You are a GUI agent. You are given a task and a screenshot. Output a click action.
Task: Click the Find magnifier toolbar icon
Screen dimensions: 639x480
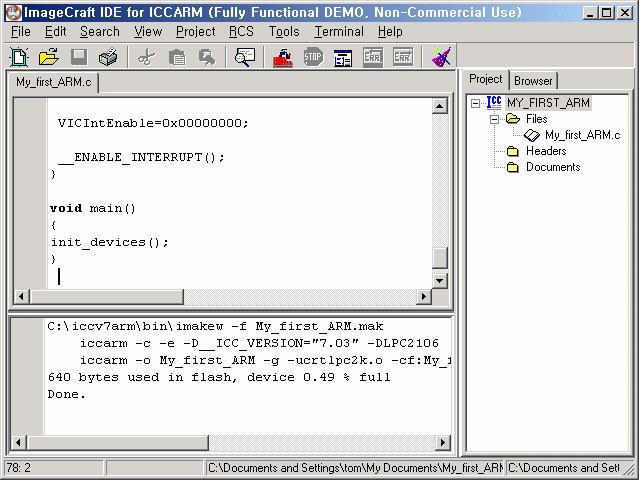coord(245,57)
